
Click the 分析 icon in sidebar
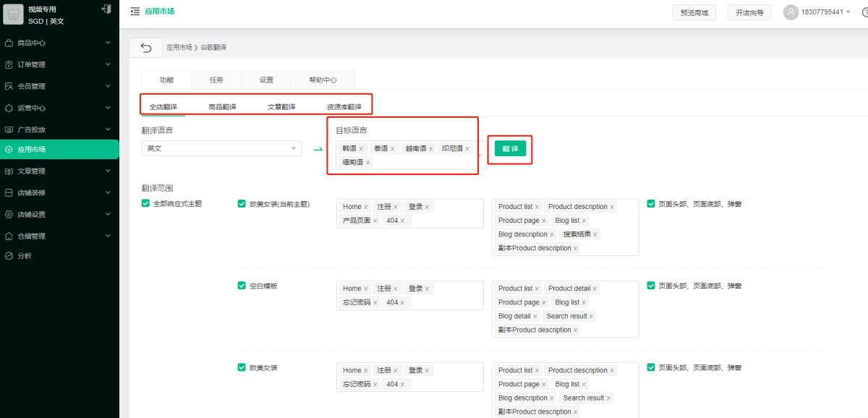pos(9,256)
